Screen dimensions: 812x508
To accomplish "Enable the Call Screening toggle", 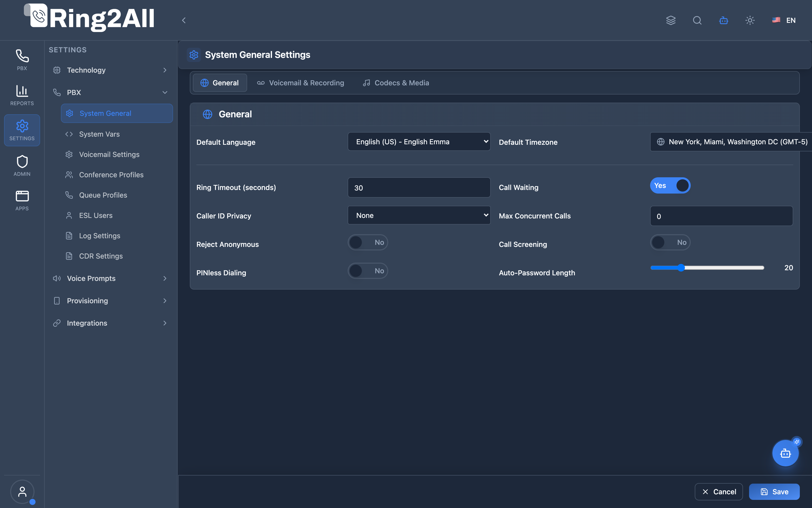I will click(670, 242).
